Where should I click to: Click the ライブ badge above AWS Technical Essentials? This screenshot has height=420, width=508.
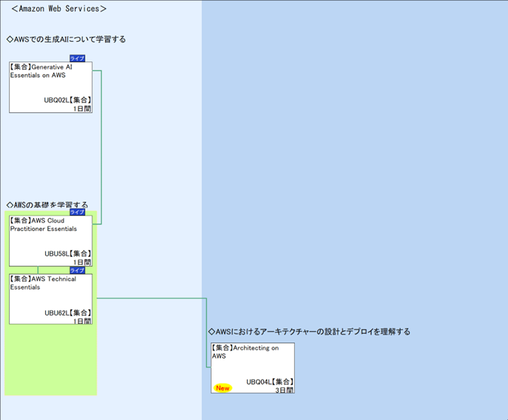[x=78, y=270]
